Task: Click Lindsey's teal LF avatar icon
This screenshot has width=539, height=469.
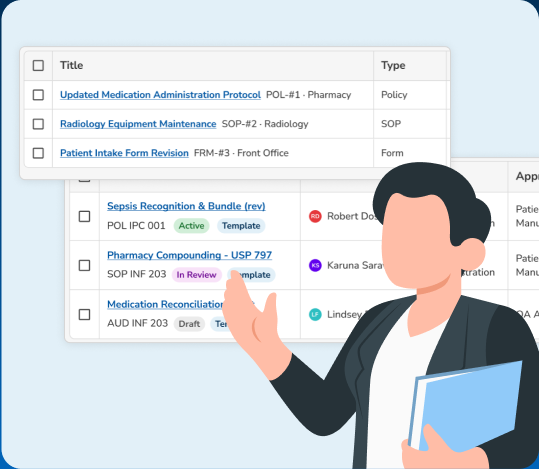Action: (315, 314)
